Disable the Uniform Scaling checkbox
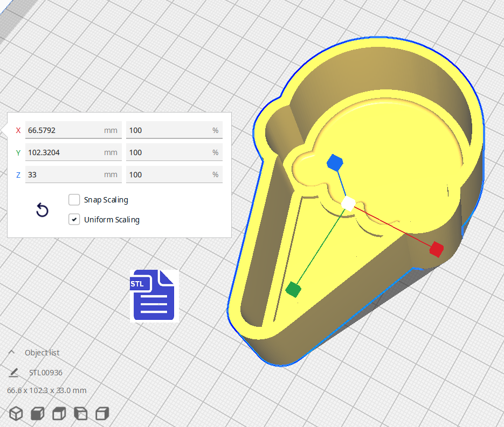This screenshot has height=427, width=504. (x=74, y=220)
